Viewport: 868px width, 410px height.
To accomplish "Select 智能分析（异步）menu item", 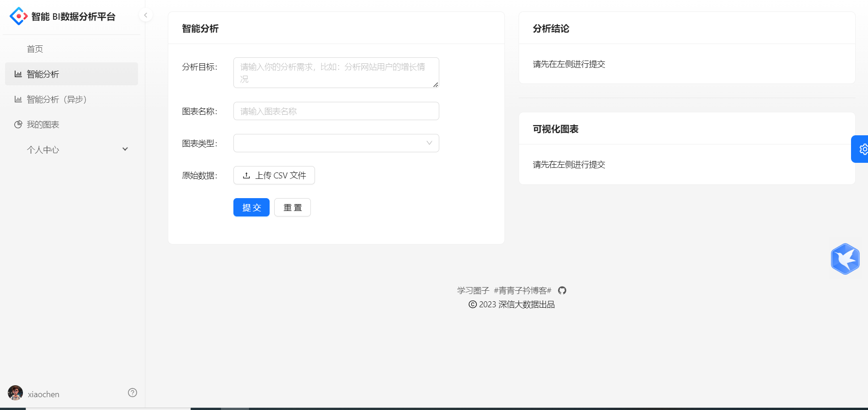I will click(x=56, y=100).
